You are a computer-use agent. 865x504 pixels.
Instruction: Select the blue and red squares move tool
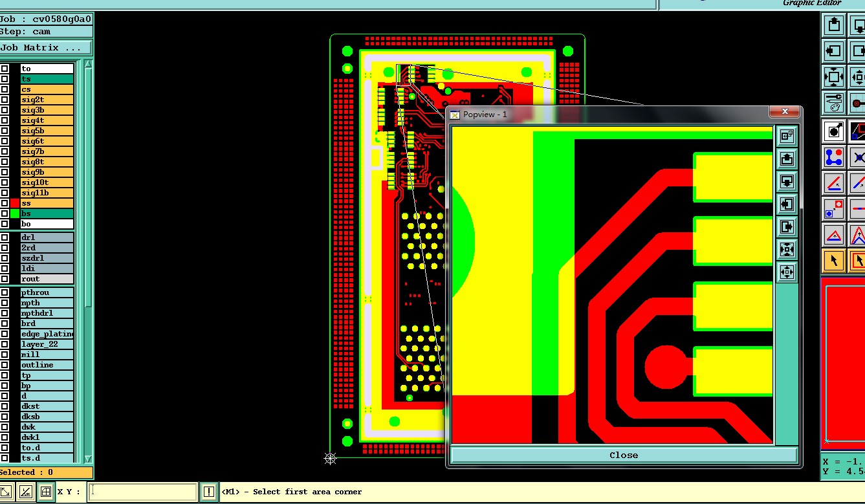[x=834, y=209]
